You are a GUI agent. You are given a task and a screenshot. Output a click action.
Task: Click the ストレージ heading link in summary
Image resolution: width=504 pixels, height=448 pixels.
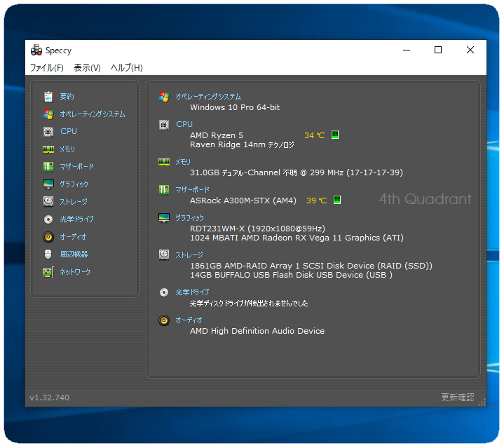pyautogui.click(x=189, y=255)
